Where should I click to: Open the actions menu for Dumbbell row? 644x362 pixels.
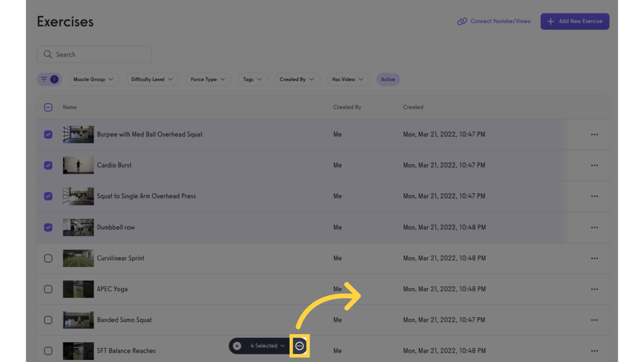coord(594,227)
